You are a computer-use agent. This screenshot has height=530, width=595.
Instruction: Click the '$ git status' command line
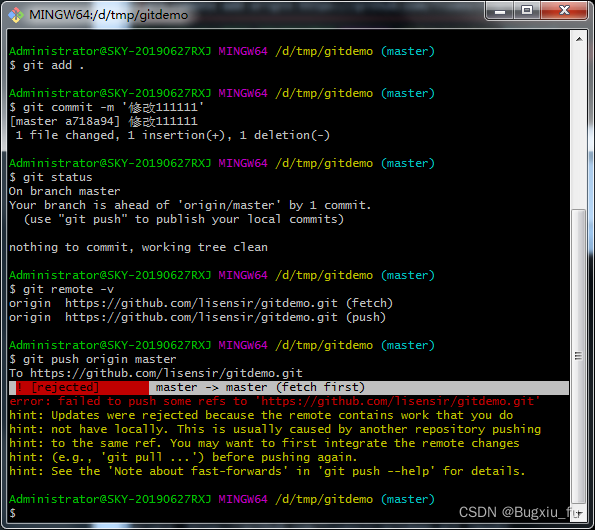pos(50,177)
